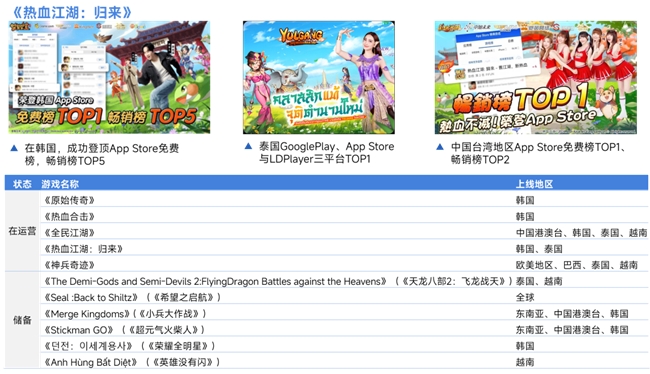Screen dimensions: 650x374
Task: Click the region for Merge Kingdoms
Action: pos(572,313)
